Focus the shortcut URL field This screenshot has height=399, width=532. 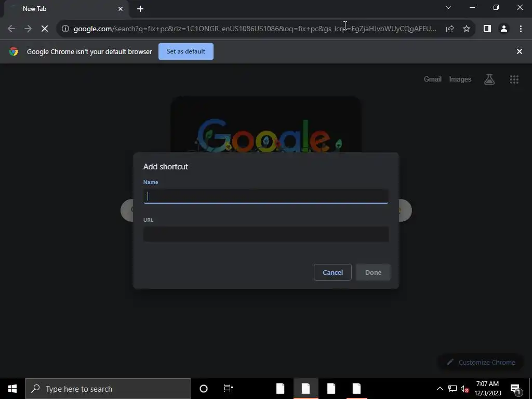(265, 234)
